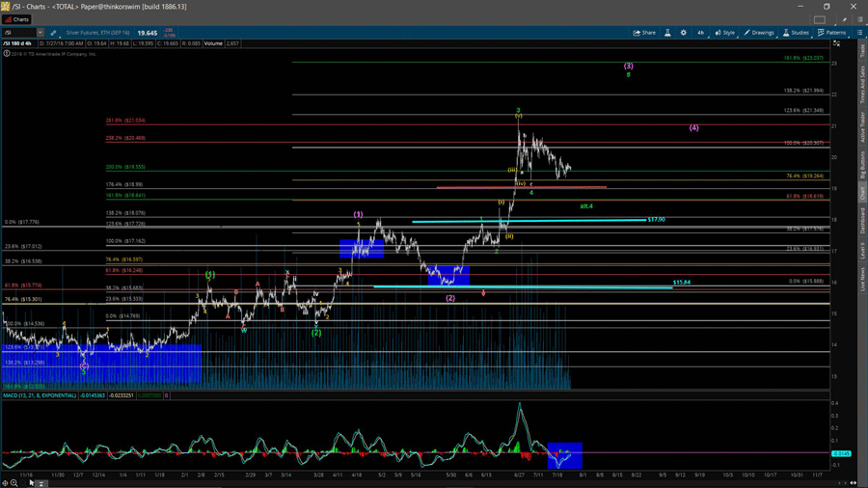Open the Patterns menu

click(831, 33)
